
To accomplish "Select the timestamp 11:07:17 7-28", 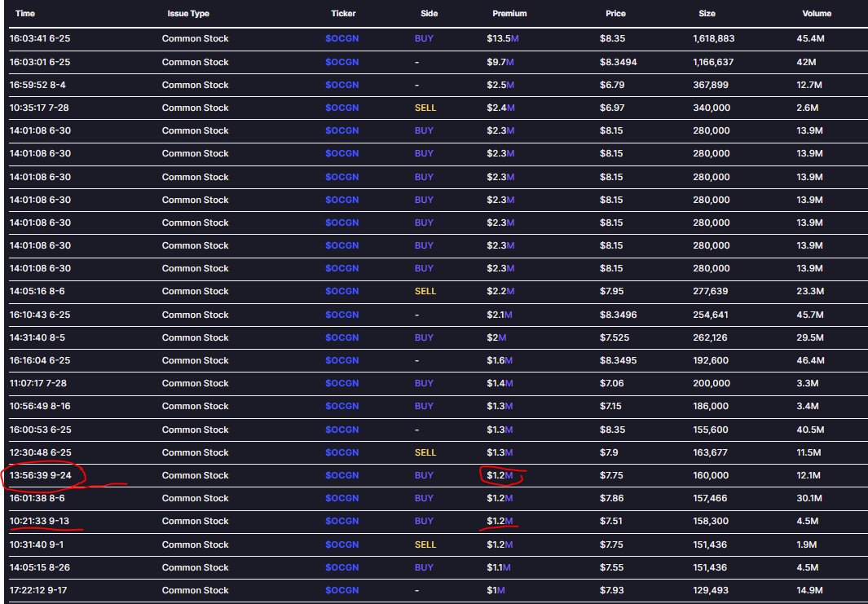I will click(38, 383).
